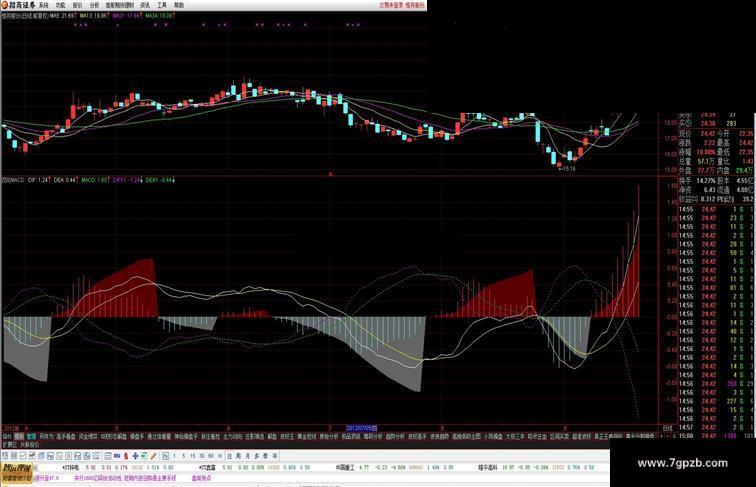Viewport: 756px width, 487px height.
Task: Open the 帮助 menu
Action: (179, 5)
